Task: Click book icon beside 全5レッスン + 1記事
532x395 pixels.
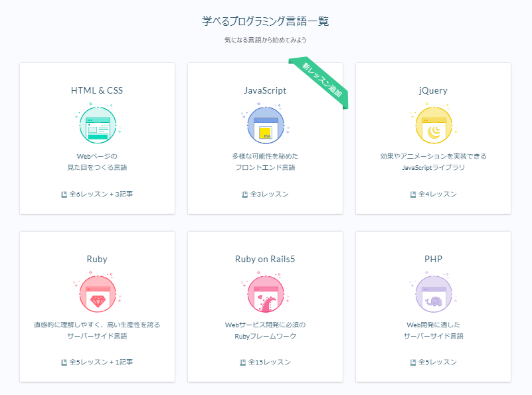Action: tap(64, 362)
